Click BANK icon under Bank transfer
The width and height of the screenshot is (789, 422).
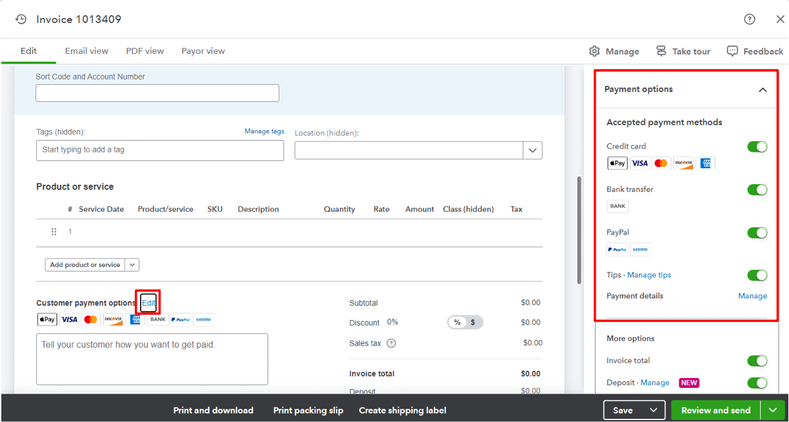617,206
